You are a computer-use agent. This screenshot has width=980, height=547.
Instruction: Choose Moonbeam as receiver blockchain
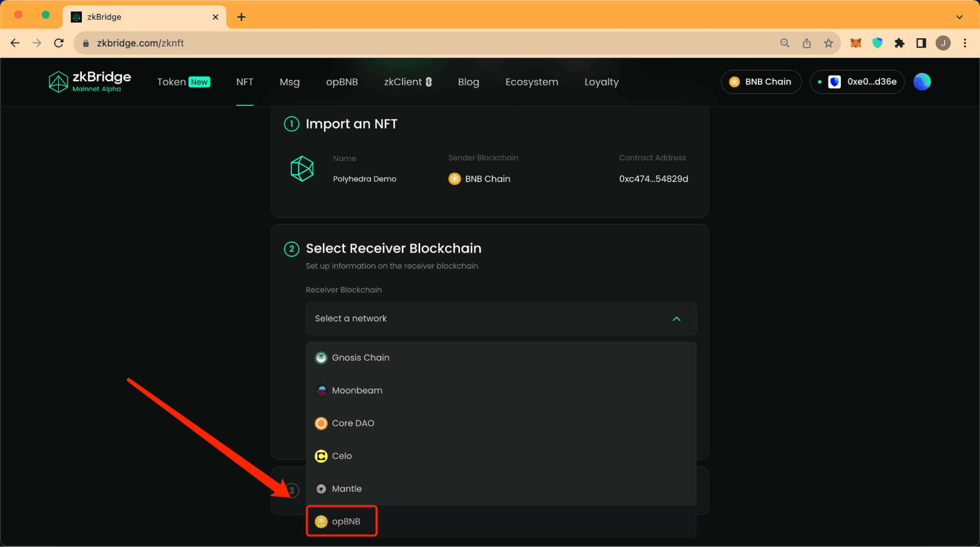tap(501, 391)
